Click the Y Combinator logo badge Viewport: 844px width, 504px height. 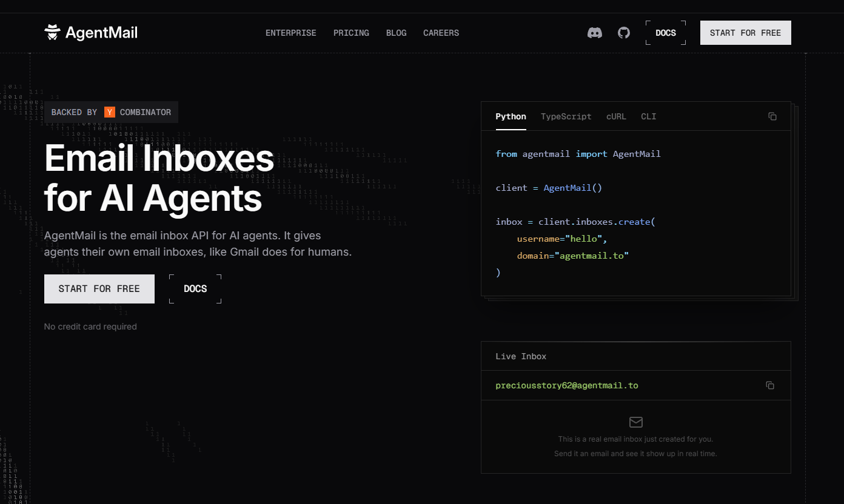pos(110,112)
